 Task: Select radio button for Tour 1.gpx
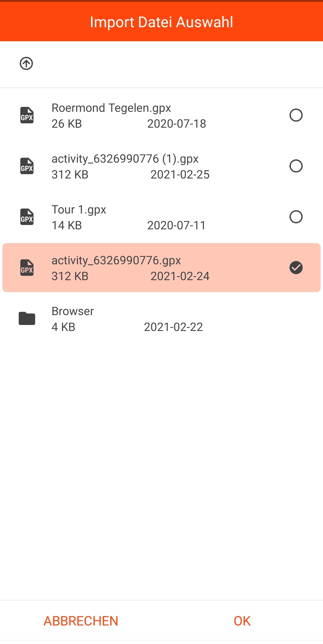pos(296,217)
